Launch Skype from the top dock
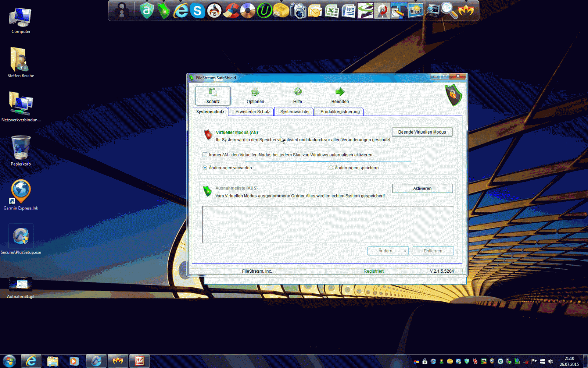This screenshot has width=588, height=368. (197, 11)
